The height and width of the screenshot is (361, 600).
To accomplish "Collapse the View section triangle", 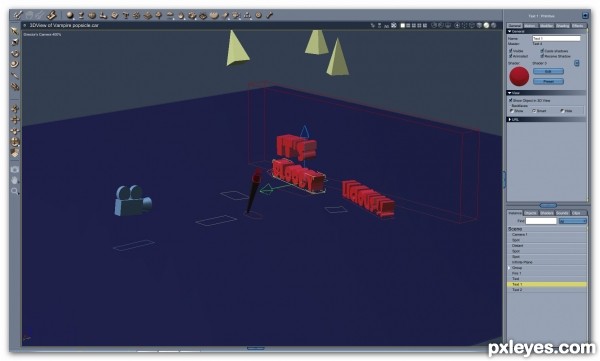I will 510,93.
